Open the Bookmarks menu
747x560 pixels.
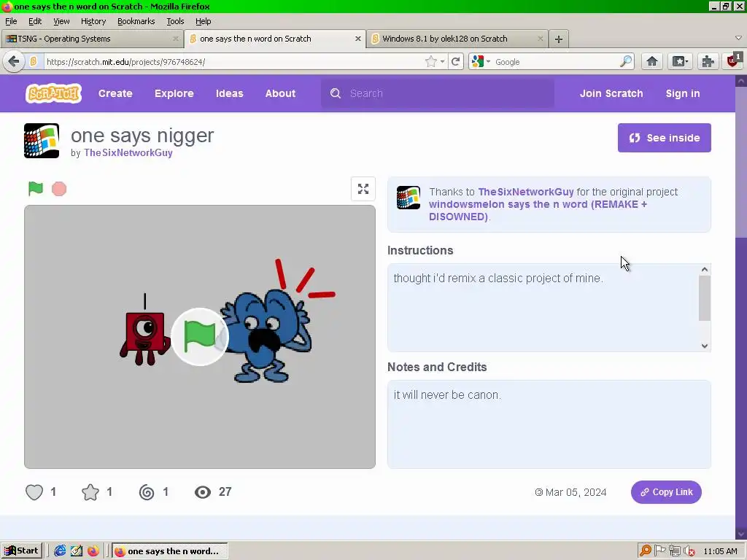coord(136,21)
